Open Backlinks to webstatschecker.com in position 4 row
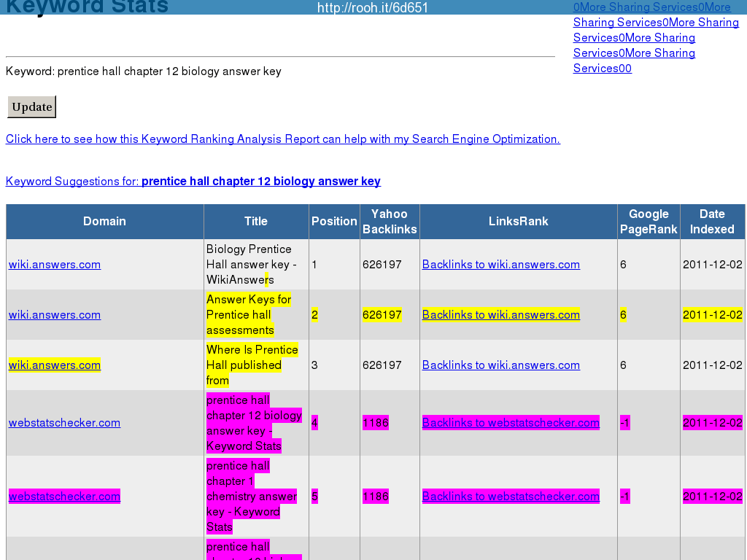 point(511,423)
